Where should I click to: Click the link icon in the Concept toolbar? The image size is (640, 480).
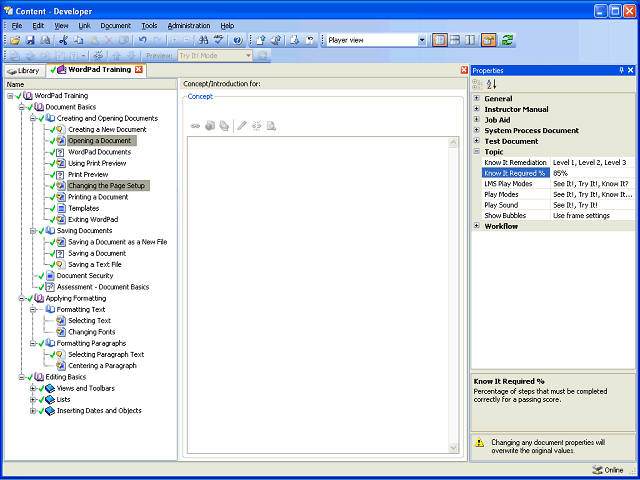click(196, 126)
